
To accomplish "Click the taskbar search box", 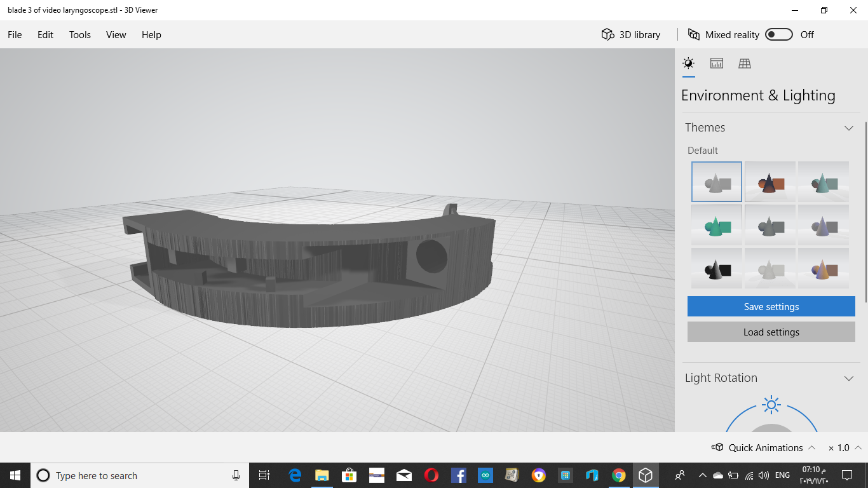I will pos(139,475).
